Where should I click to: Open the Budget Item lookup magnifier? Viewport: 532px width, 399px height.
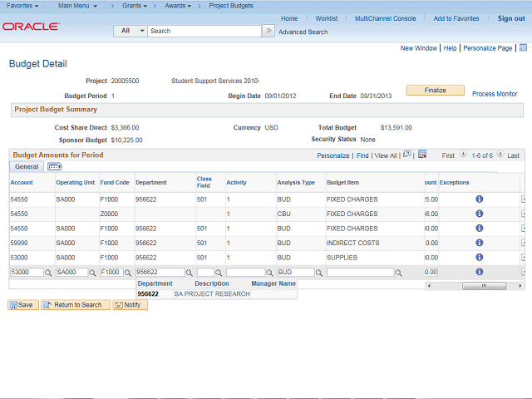(x=399, y=273)
